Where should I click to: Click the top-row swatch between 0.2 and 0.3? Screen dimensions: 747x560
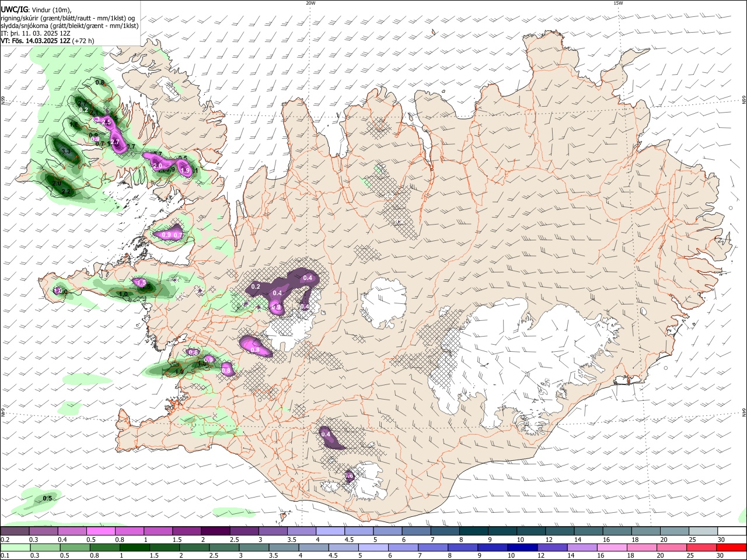click(x=15, y=531)
